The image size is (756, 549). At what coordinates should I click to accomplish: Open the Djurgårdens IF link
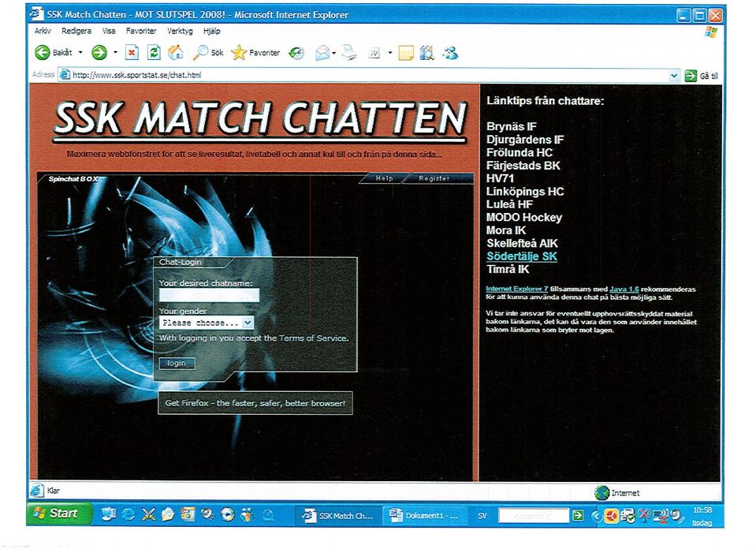coord(525,140)
